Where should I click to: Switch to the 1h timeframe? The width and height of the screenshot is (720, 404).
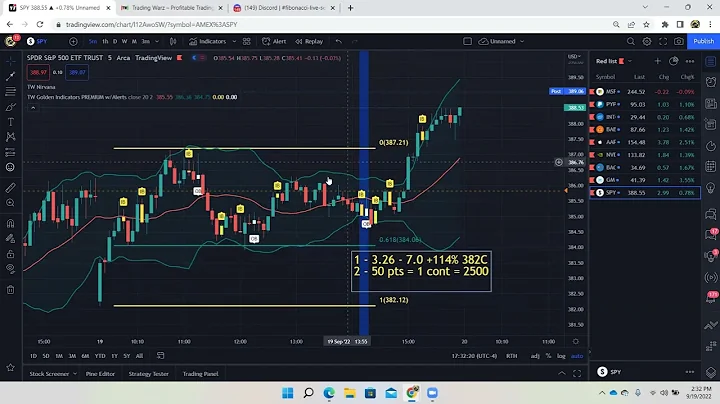(x=105, y=41)
